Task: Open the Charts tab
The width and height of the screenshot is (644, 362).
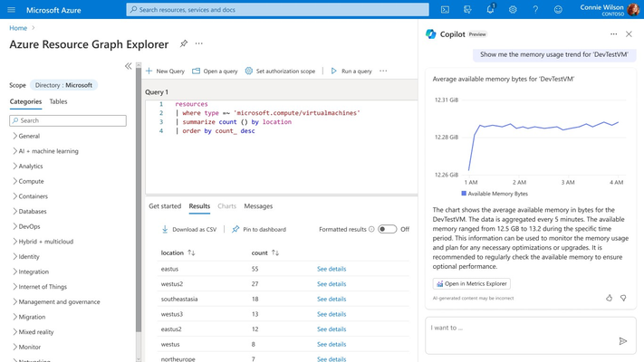Action: pos(226,206)
